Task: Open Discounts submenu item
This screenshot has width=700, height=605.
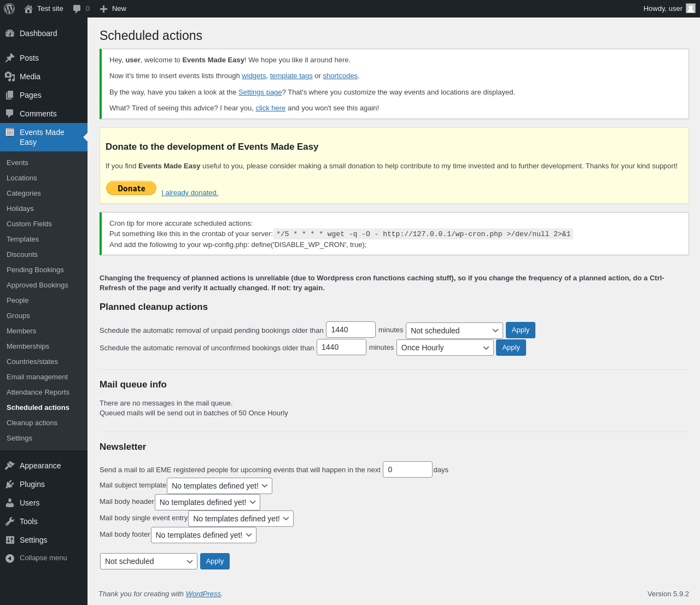Action: tap(22, 255)
